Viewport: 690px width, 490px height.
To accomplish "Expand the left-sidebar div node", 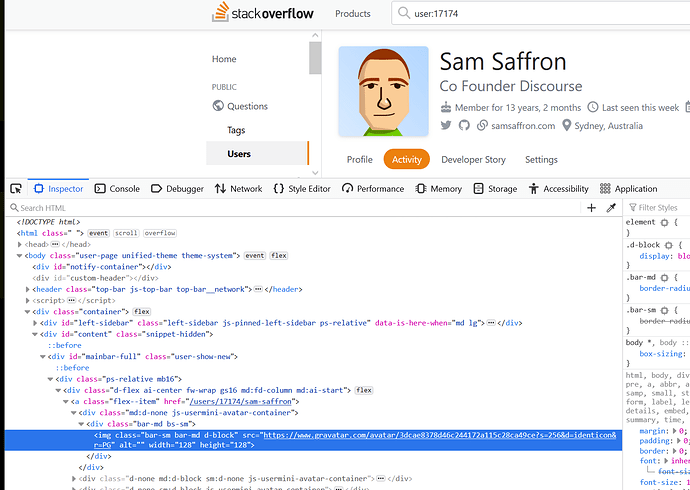I will click(x=36, y=323).
